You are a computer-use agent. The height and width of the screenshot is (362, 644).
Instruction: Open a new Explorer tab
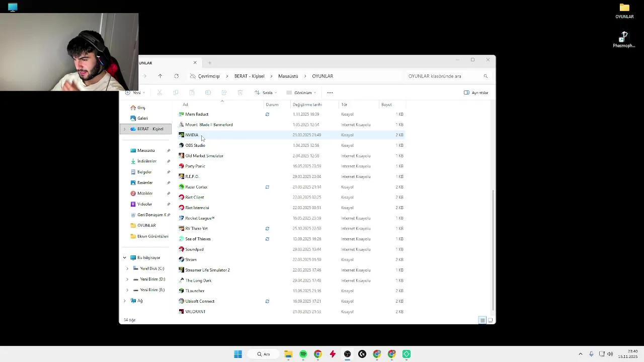(x=209, y=63)
